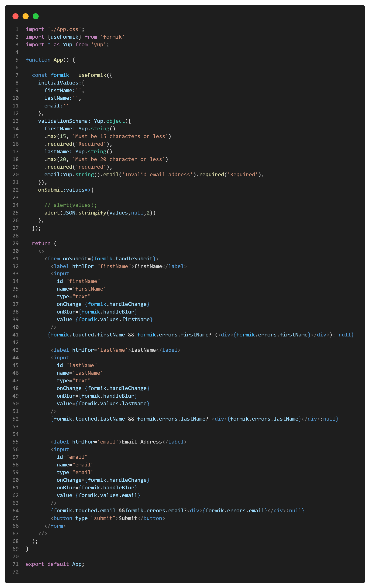
Task: Click 'function App()' declaration
Action: [47, 60]
